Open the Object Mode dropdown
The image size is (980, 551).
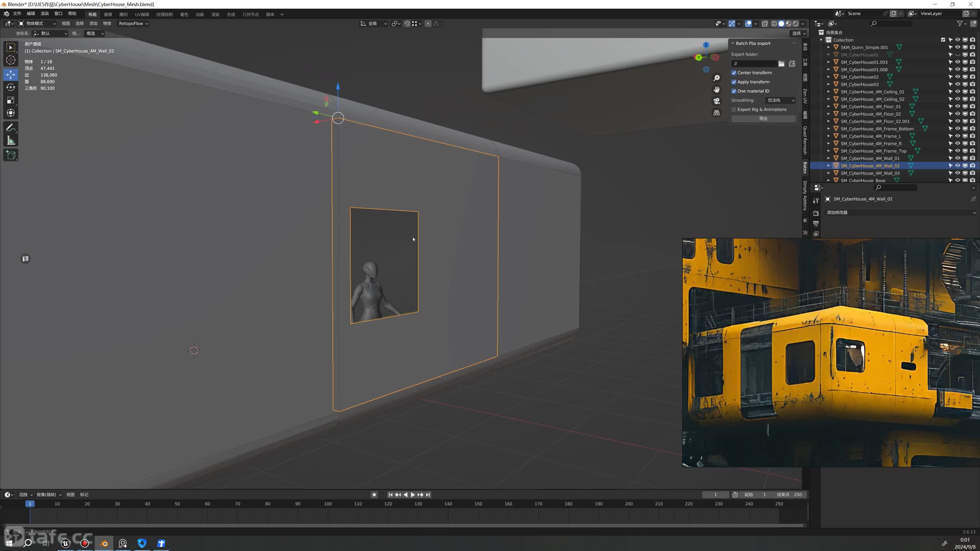pos(37,24)
